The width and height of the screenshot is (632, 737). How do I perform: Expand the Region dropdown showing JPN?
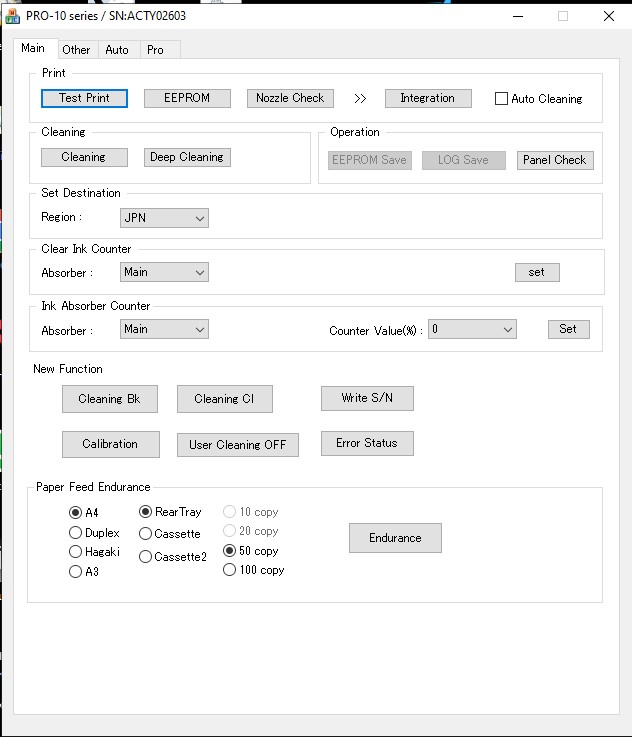[x=164, y=218]
